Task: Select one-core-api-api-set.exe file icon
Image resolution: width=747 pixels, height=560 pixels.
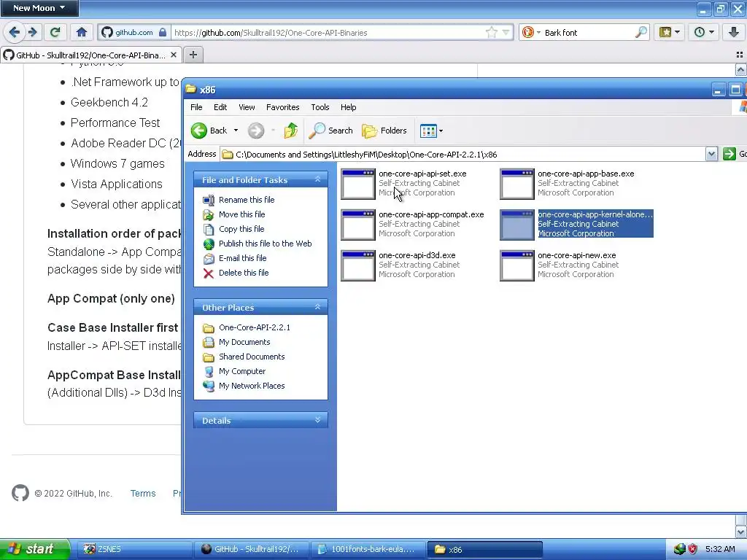Action: point(358,184)
